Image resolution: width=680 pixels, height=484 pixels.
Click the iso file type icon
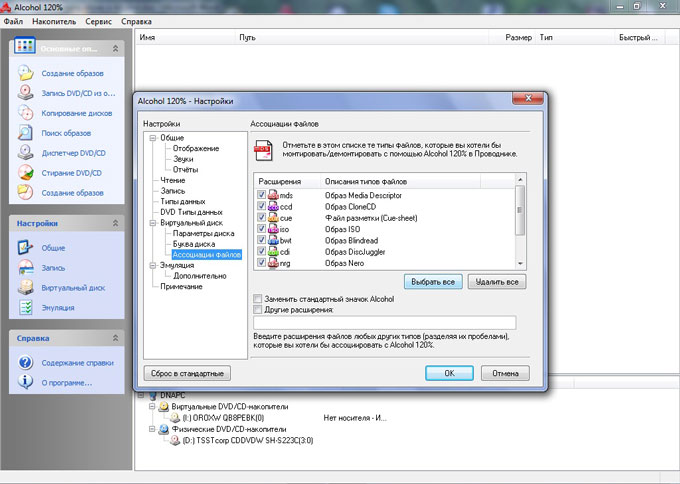273,229
